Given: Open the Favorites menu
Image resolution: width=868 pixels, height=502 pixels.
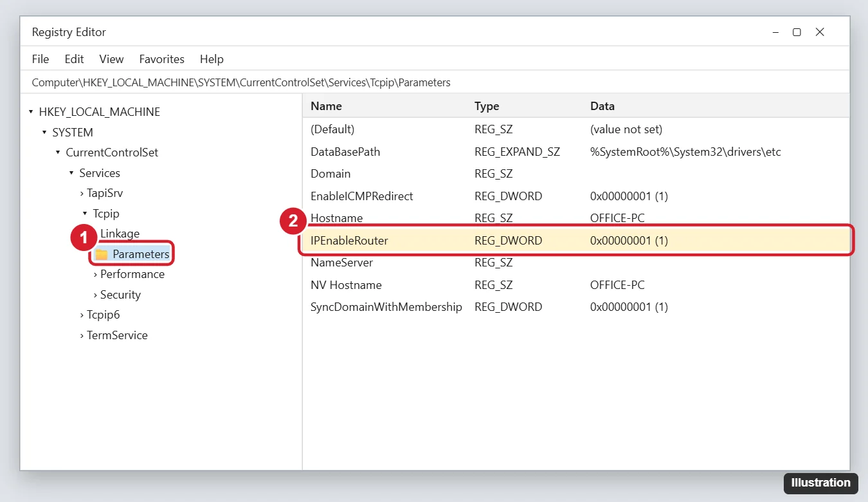Looking at the screenshot, I should (x=161, y=59).
